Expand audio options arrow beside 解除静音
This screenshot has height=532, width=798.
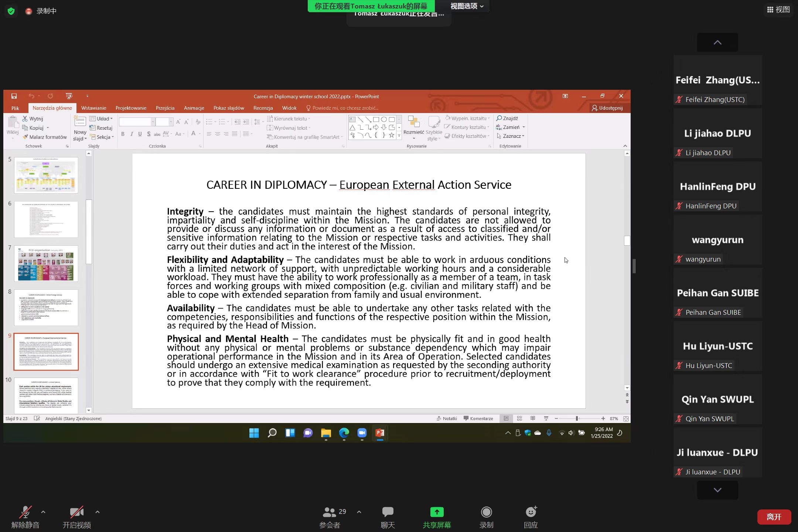[x=43, y=512]
